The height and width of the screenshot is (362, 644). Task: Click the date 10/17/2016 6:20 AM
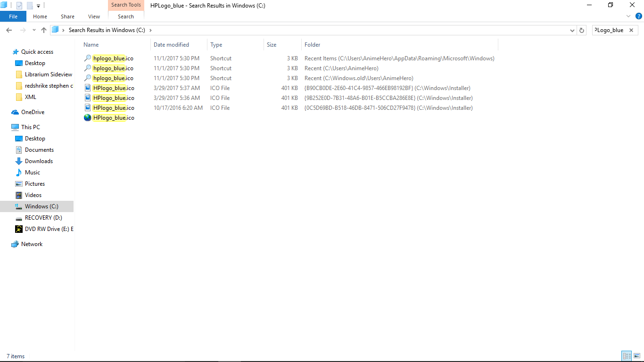click(178, 108)
